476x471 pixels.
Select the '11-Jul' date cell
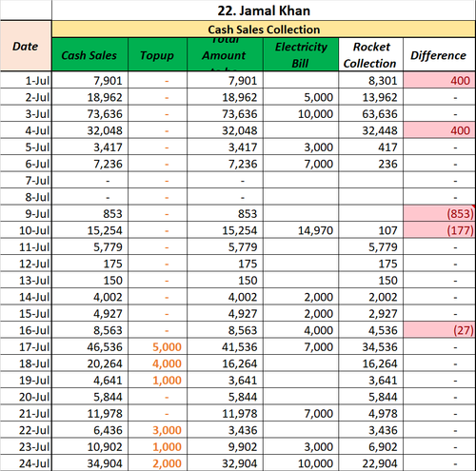point(26,246)
